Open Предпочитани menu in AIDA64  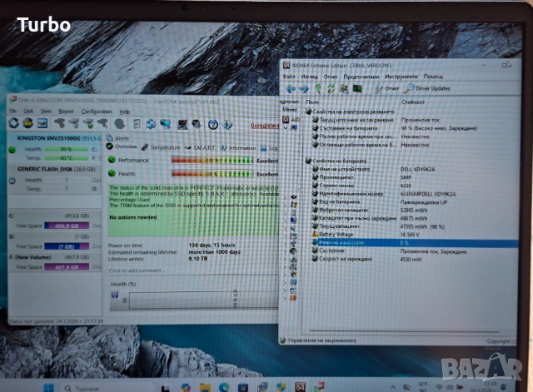(361, 77)
